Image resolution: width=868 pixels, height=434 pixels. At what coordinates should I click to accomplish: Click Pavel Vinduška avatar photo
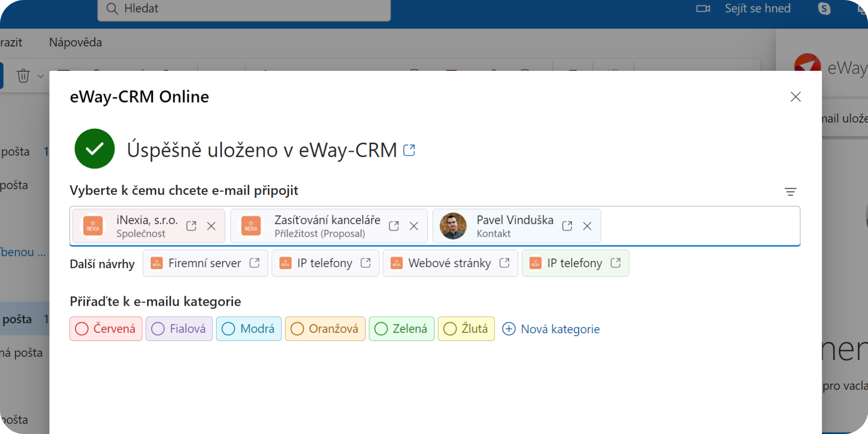click(453, 226)
